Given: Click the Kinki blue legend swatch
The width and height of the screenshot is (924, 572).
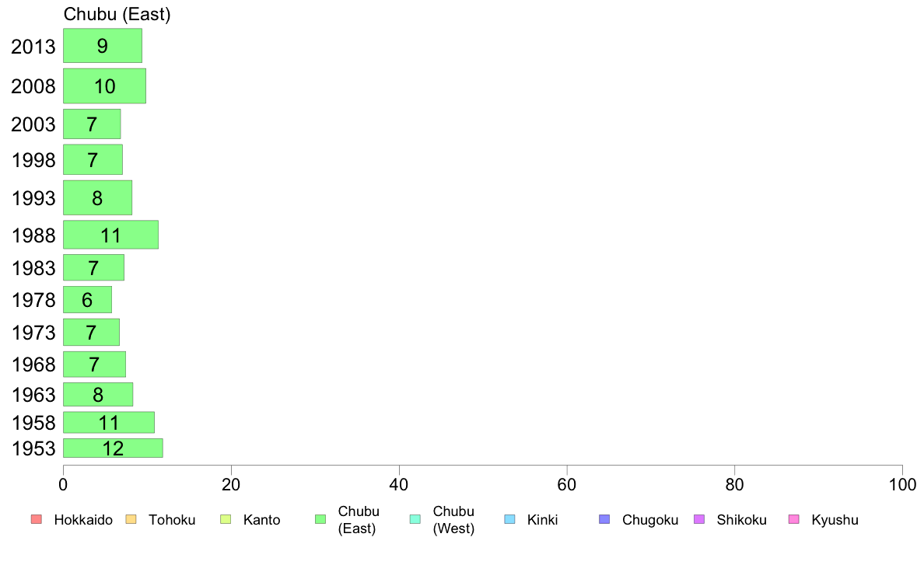Looking at the screenshot, I should point(509,519).
